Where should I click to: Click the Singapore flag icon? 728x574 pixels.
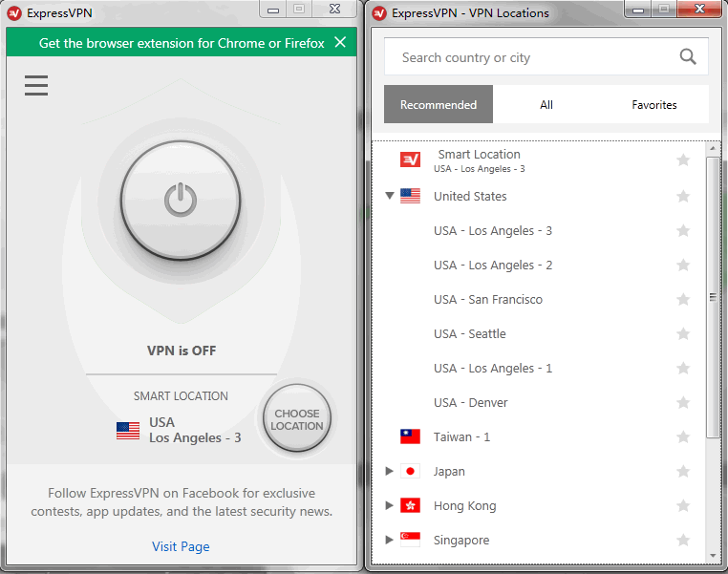pyautogui.click(x=410, y=540)
